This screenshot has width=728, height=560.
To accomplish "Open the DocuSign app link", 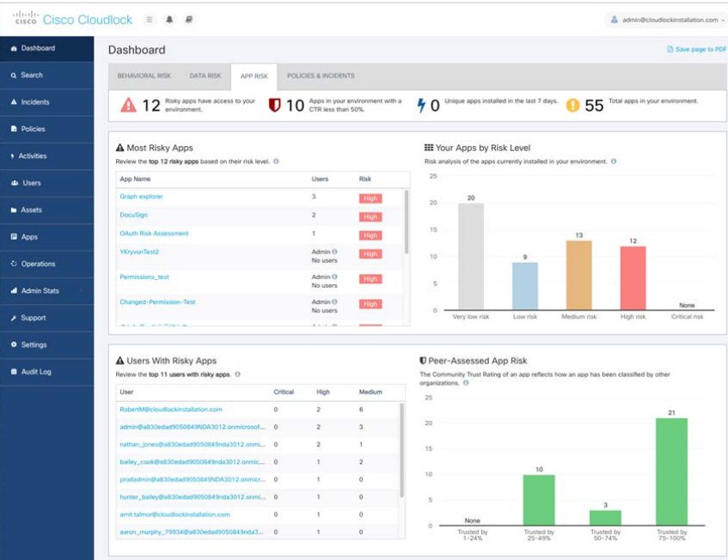I will (134, 216).
